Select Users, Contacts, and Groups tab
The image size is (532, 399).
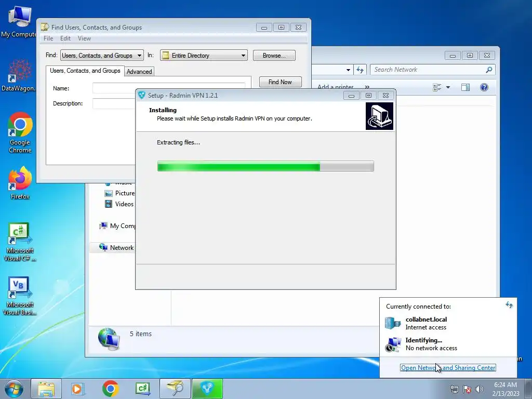[85, 71]
